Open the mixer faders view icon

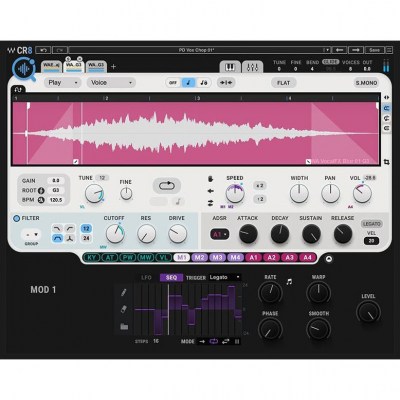click(252, 67)
